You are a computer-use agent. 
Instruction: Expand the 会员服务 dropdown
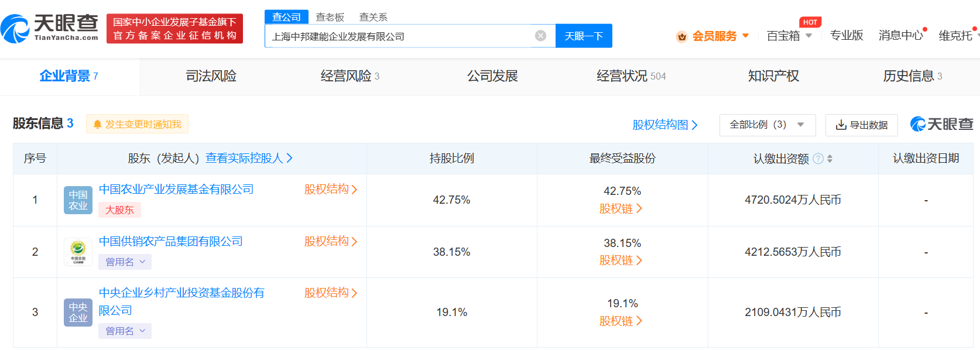tap(745, 36)
